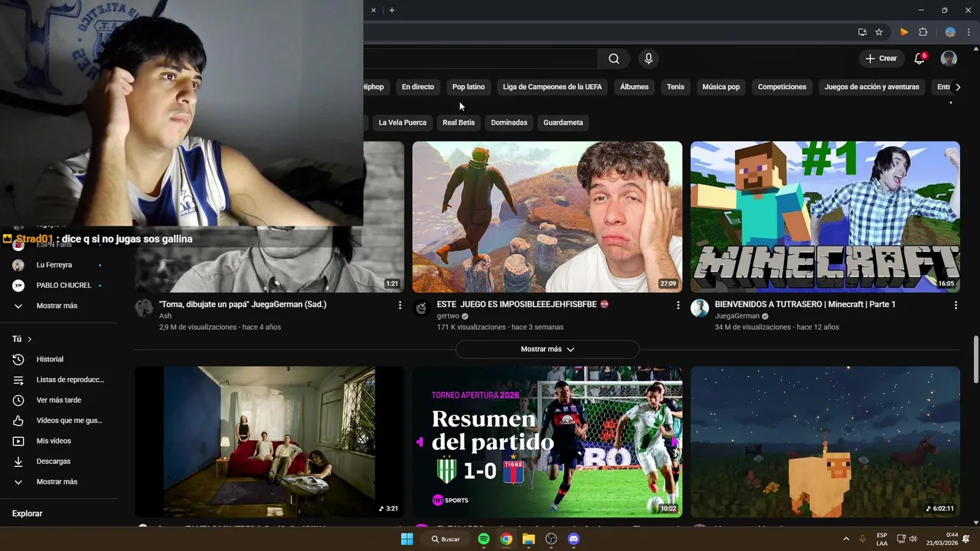
Task: Open the 6:02:11 Minecraft night thumbnail
Action: coord(825,442)
